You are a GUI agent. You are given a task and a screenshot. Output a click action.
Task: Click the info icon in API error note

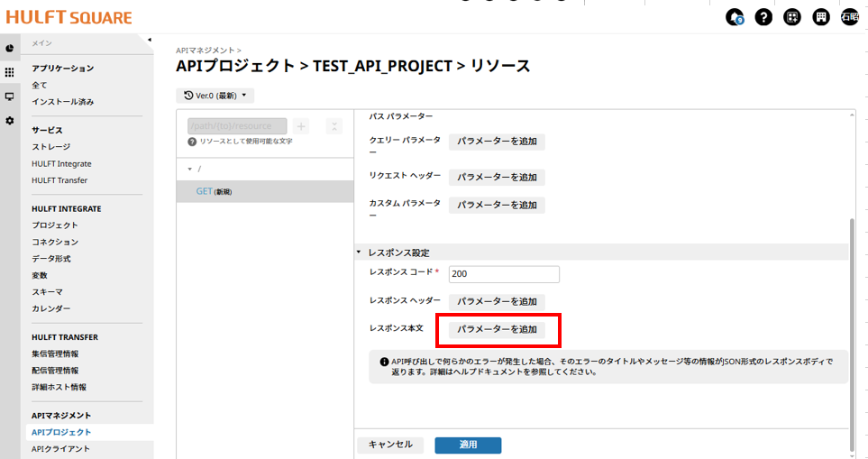pyautogui.click(x=384, y=363)
